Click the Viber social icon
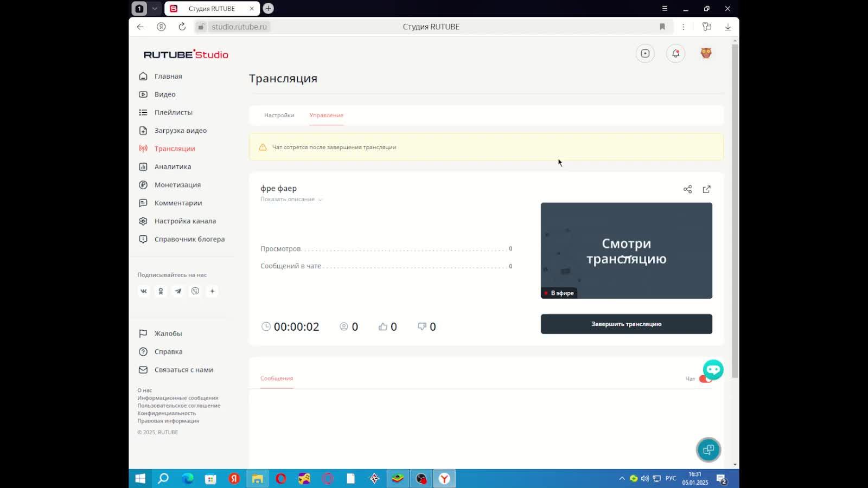Screen dimensions: 868x488 pyautogui.click(x=195, y=291)
